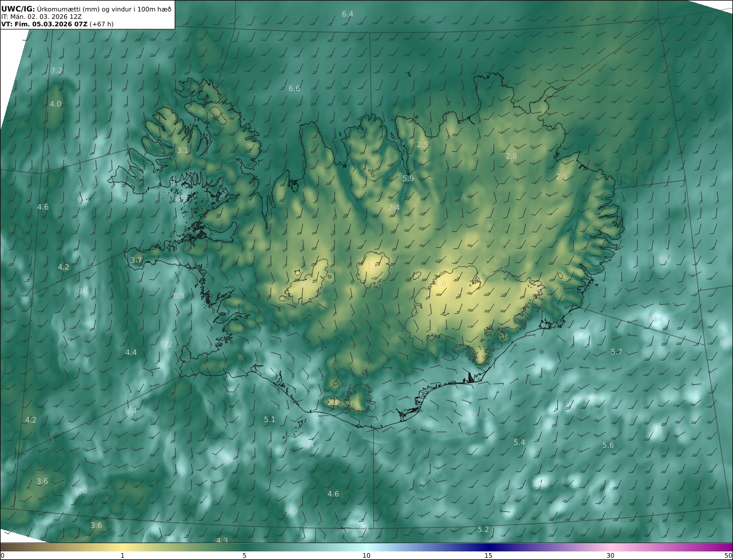Screen dimensions: 733x560
Task: Select the 2.4 value label
Action: click(394, 207)
